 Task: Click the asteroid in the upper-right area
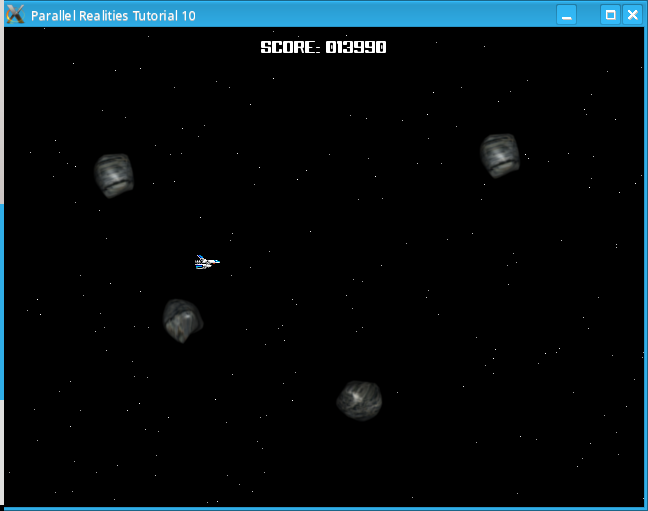pos(499,155)
